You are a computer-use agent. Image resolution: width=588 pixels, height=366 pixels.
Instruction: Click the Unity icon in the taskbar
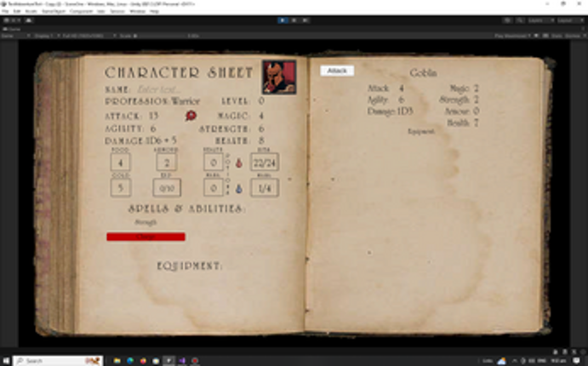coord(168,361)
